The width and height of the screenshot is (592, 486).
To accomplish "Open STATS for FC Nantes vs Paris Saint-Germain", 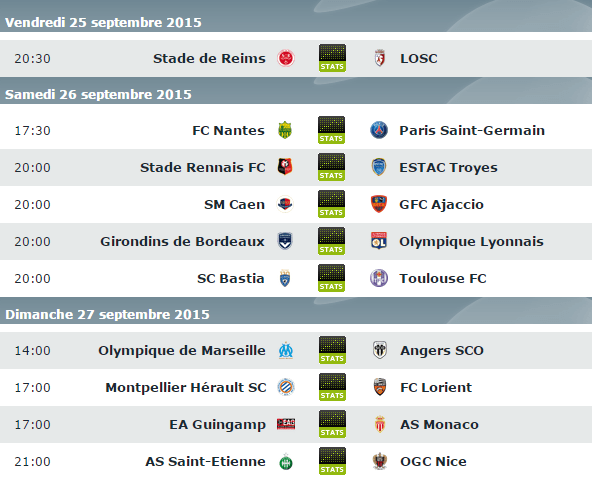I will pyautogui.click(x=331, y=130).
